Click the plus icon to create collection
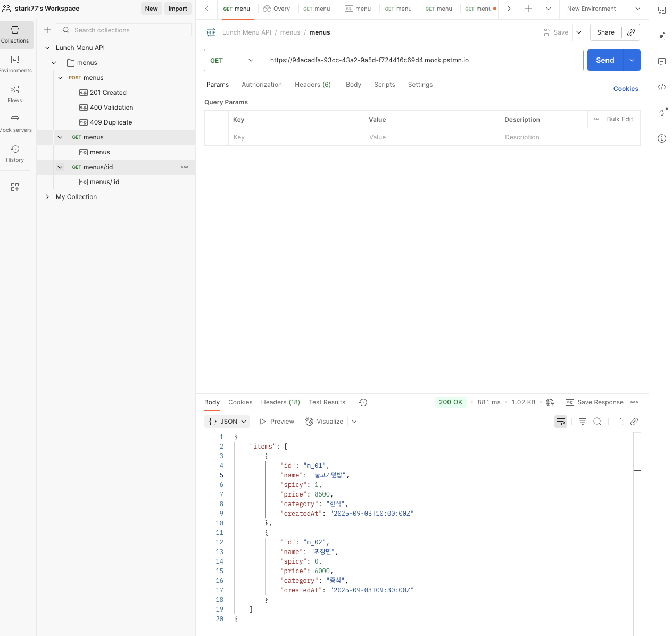Screen dimensions: 672x636 47,30
